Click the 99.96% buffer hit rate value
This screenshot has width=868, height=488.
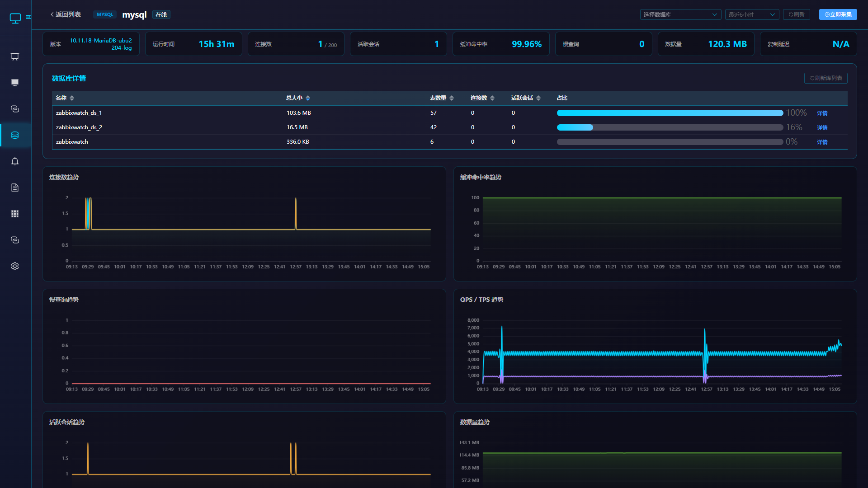(527, 44)
